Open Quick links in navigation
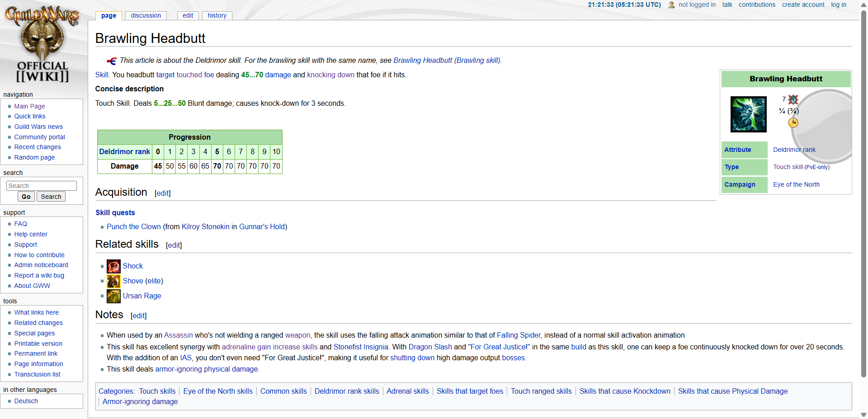 coord(30,116)
